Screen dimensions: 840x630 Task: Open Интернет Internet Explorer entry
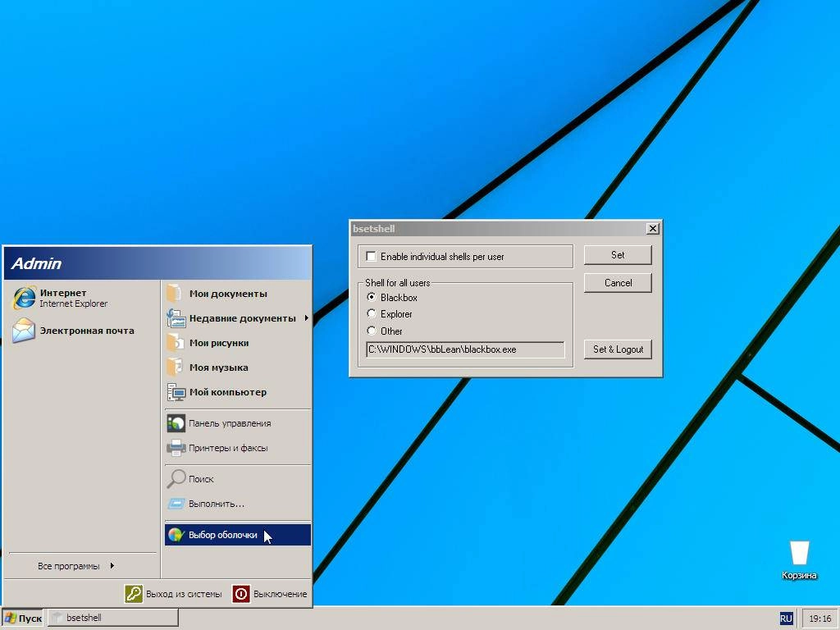click(x=81, y=299)
